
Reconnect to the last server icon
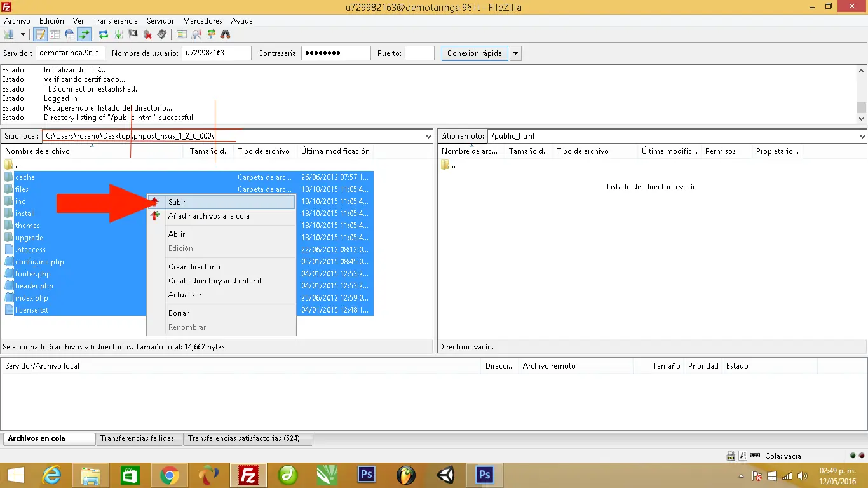tap(161, 34)
